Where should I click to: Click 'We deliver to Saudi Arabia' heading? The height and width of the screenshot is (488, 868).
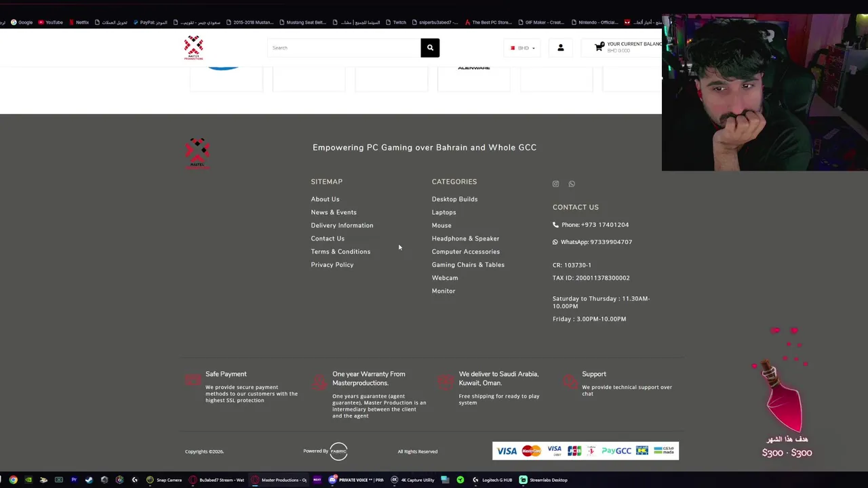tap(498, 378)
